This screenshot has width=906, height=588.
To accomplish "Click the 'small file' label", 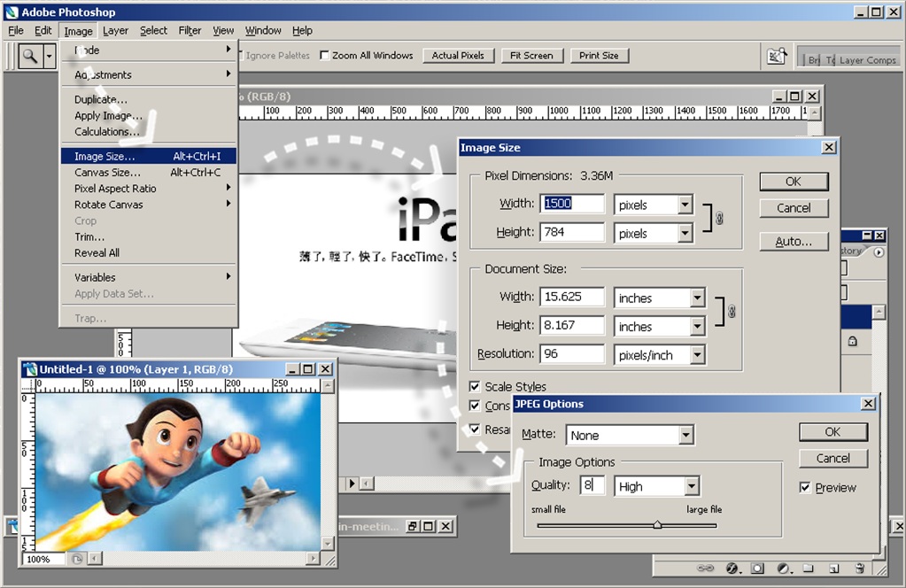I will point(548,509).
